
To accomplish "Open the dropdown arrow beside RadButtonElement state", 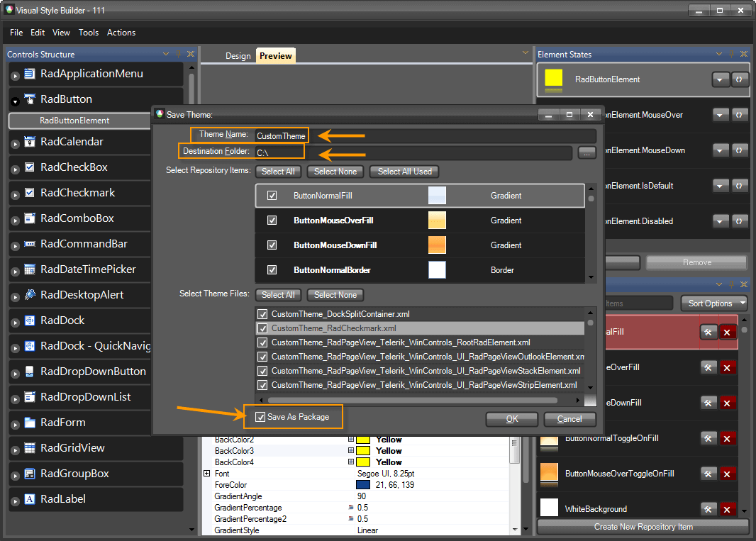I will 721,79.
